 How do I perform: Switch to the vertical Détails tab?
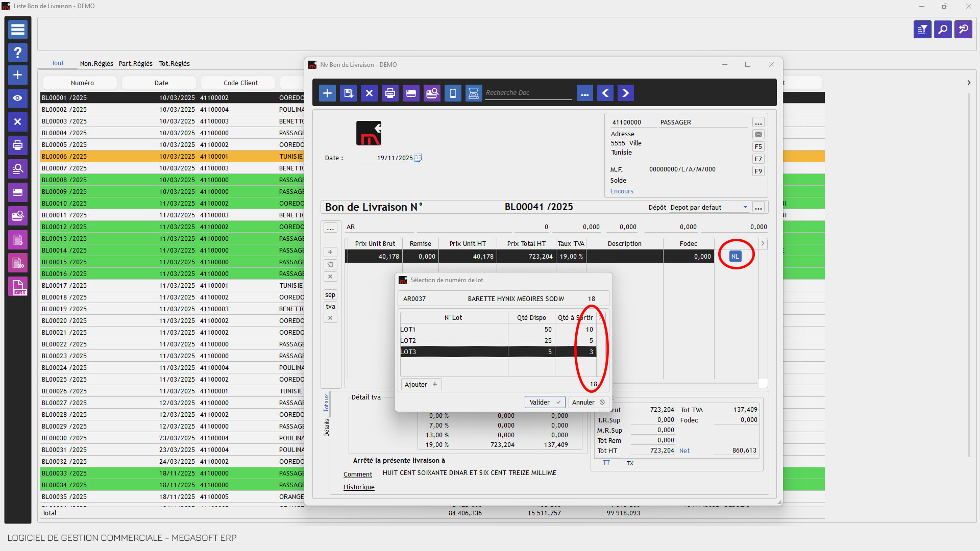point(327,428)
